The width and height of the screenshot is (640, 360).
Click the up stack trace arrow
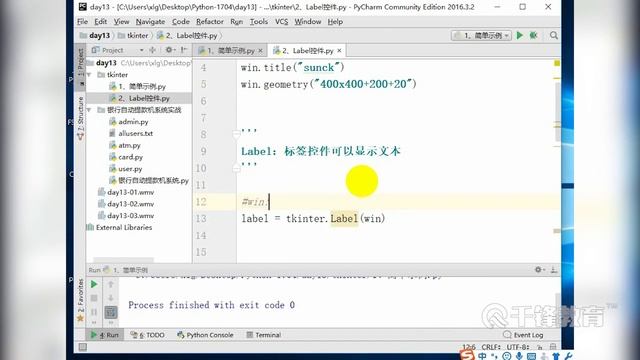111,284
